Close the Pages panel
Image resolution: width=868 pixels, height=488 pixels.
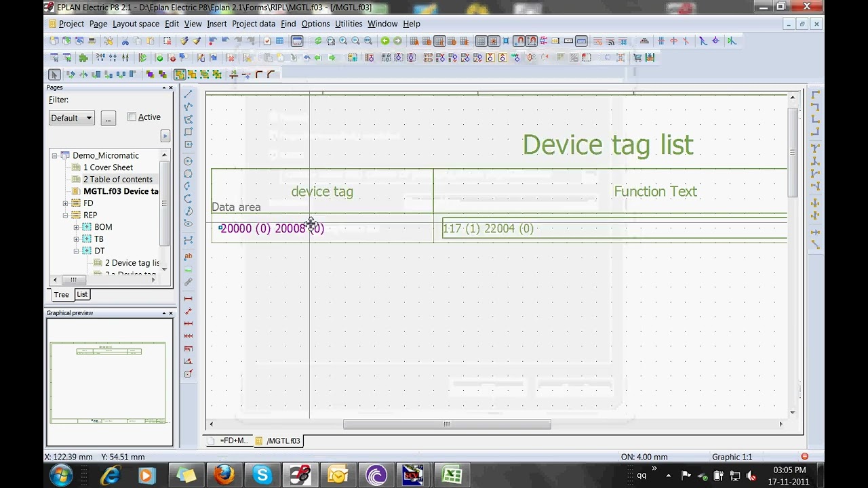tap(171, 87)
